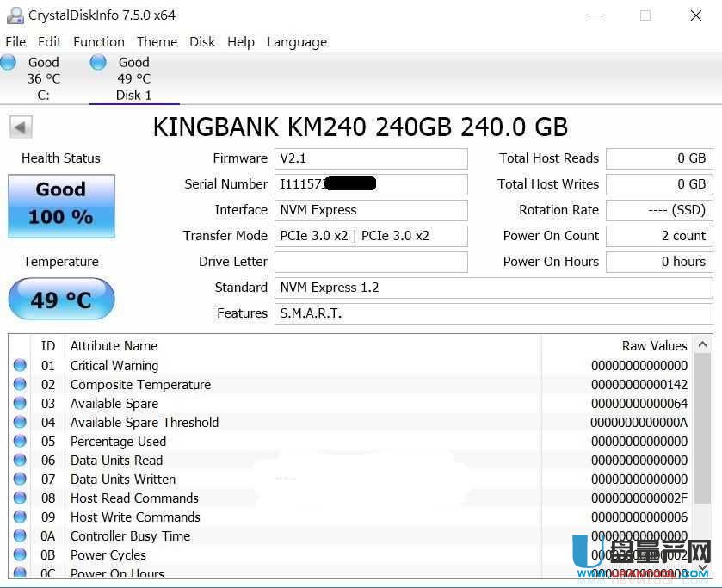Click the Percentage Used status dot
This screenshot has height=588, width=722.
[x=20, y=441]
